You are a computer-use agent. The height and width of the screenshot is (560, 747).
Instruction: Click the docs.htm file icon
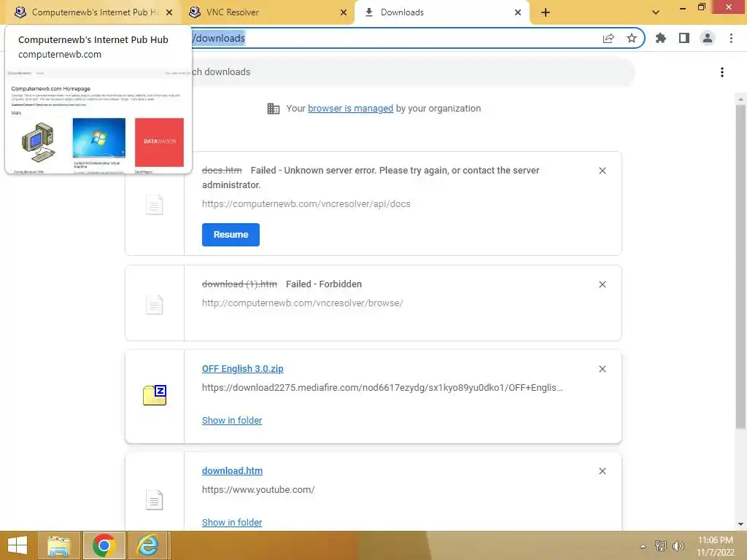[155, 205]
